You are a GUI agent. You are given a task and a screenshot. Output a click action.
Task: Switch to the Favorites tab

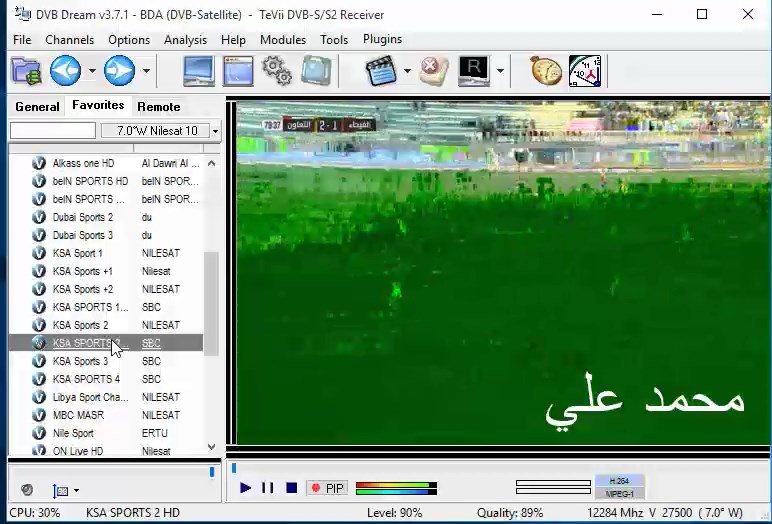[x=98, y=105]
